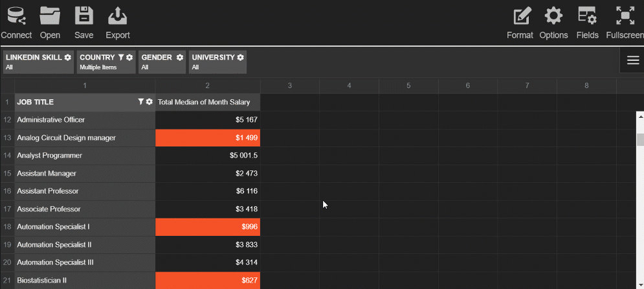
Task: Open COUNTRY report filter showing Multiple Items
Action: tap(106, 62)
